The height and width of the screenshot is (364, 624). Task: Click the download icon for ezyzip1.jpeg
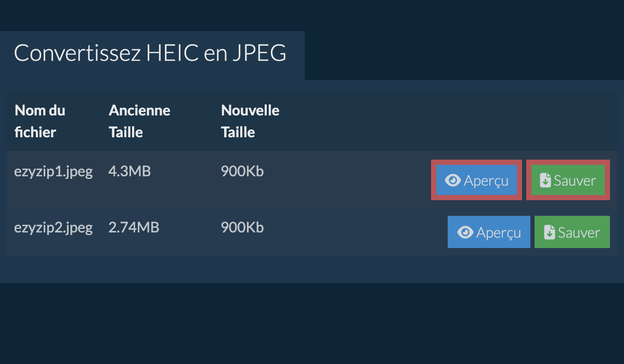545,180
